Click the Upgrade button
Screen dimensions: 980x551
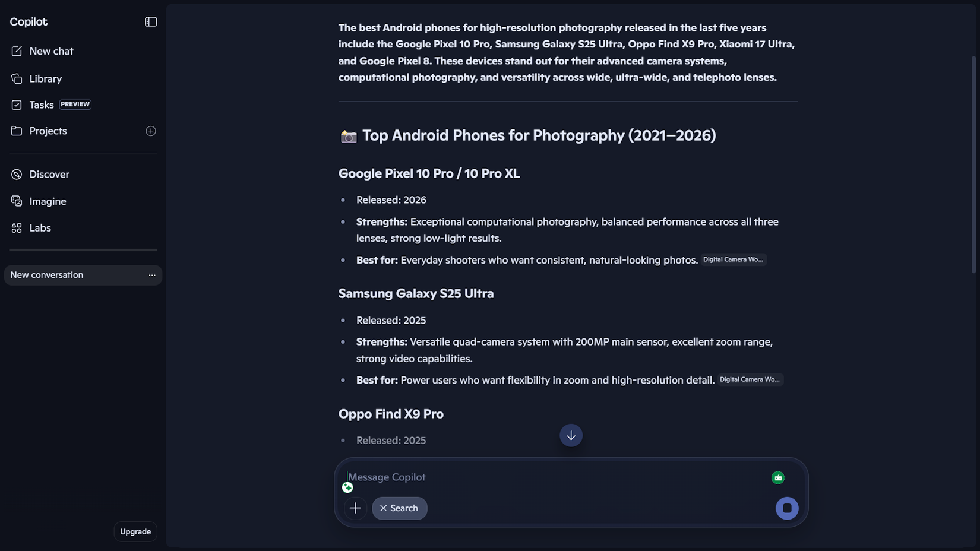point(135,531)
